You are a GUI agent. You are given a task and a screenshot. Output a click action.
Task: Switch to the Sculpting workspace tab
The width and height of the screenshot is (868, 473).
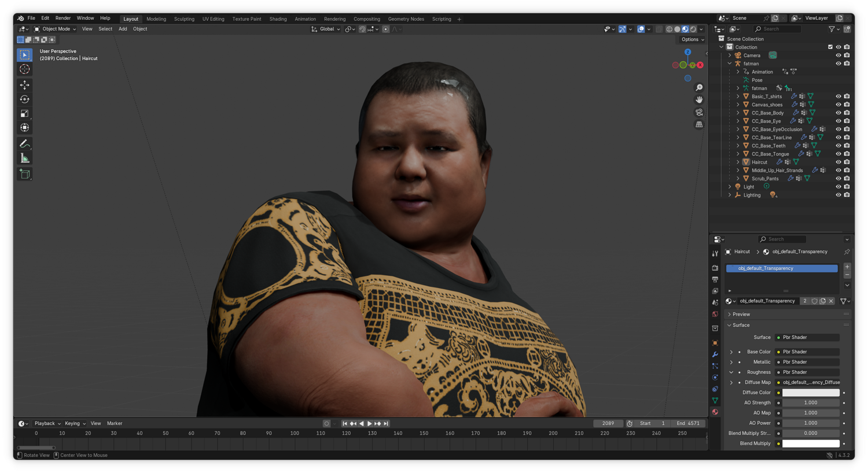click(184, 19)
